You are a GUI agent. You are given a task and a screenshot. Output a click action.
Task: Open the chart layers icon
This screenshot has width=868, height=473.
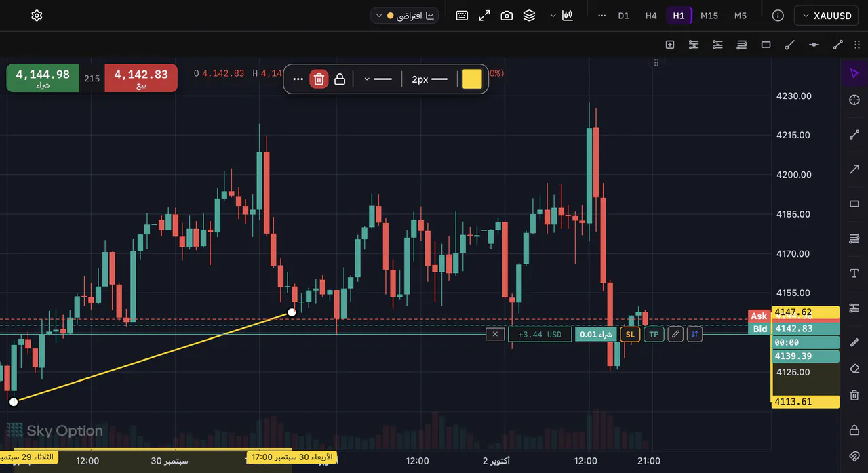529,16
